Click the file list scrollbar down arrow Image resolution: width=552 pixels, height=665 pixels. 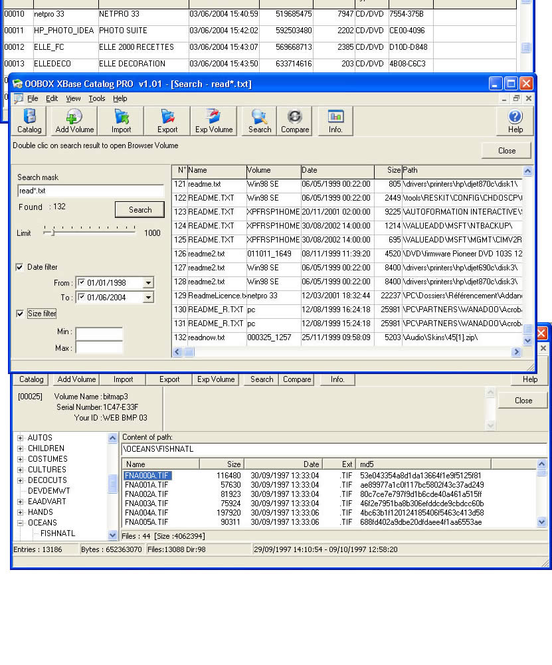(x=542, y=522)
